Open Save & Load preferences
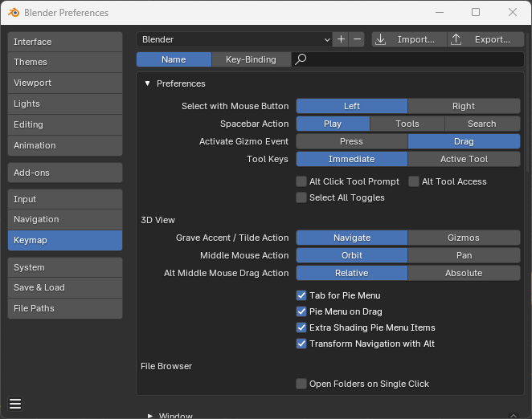Viewport: 532px width, 419px height. (65, 288)
